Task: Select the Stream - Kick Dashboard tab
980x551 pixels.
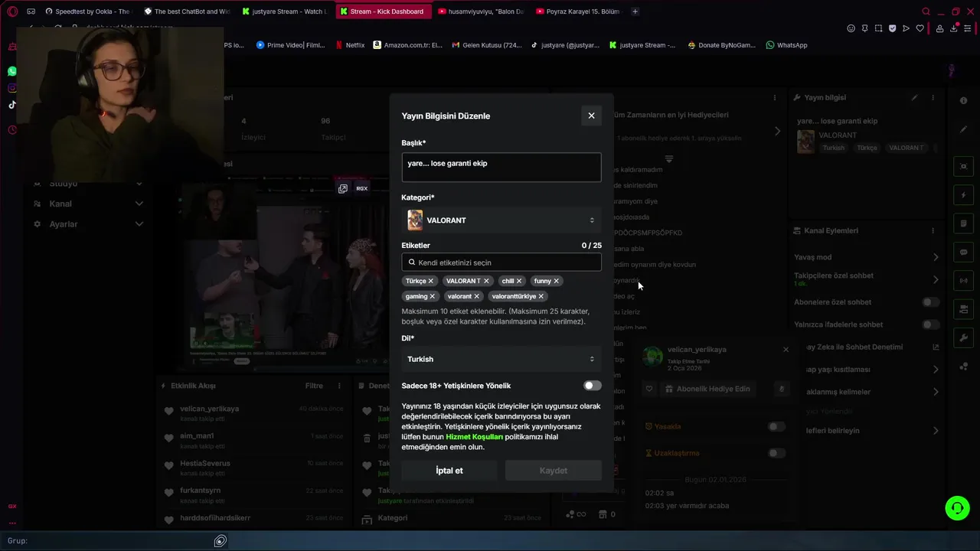Action: click(x=383, y=11)
